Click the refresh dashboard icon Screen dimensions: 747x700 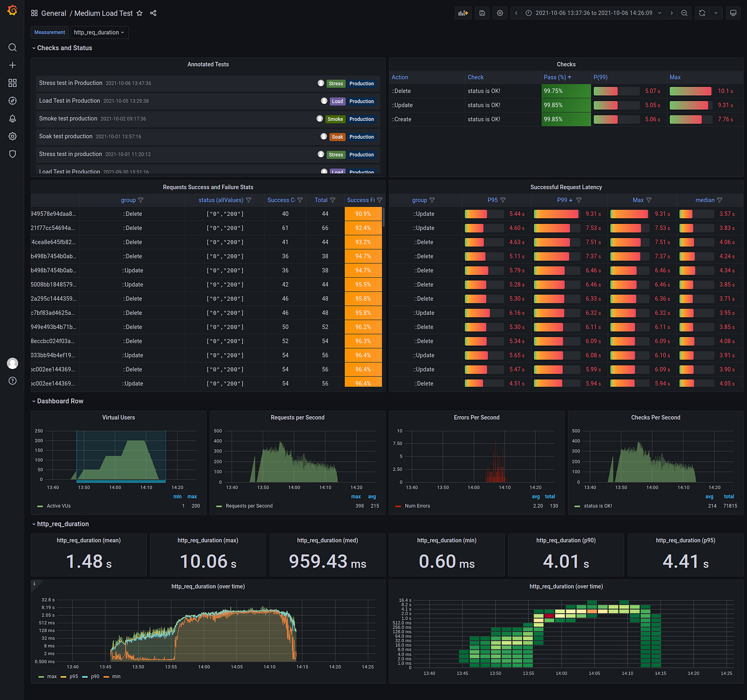(x=702, y=13)
